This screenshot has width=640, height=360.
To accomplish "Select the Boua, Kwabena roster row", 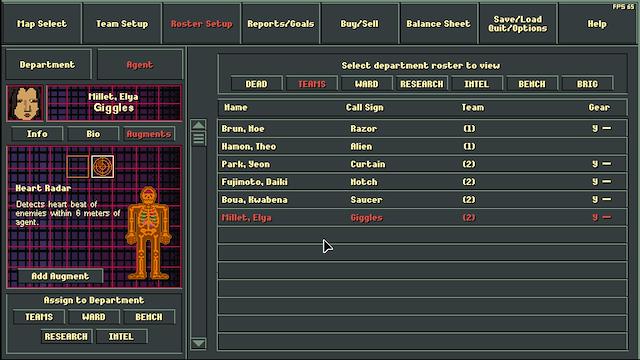I will (x=422, y=200).
